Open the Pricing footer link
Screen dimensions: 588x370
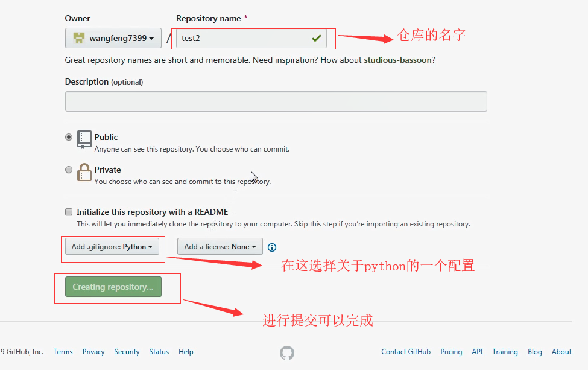point(451,352)
